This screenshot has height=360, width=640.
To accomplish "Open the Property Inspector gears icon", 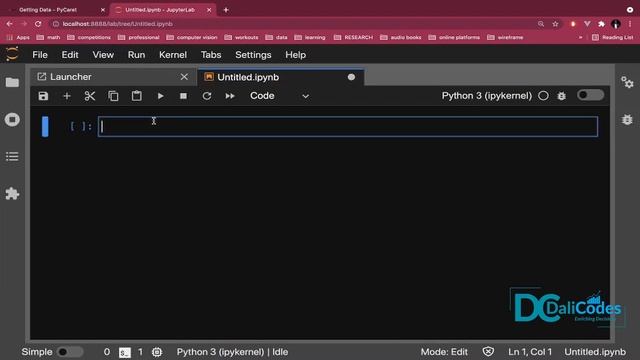I will [x=627, y=82].
